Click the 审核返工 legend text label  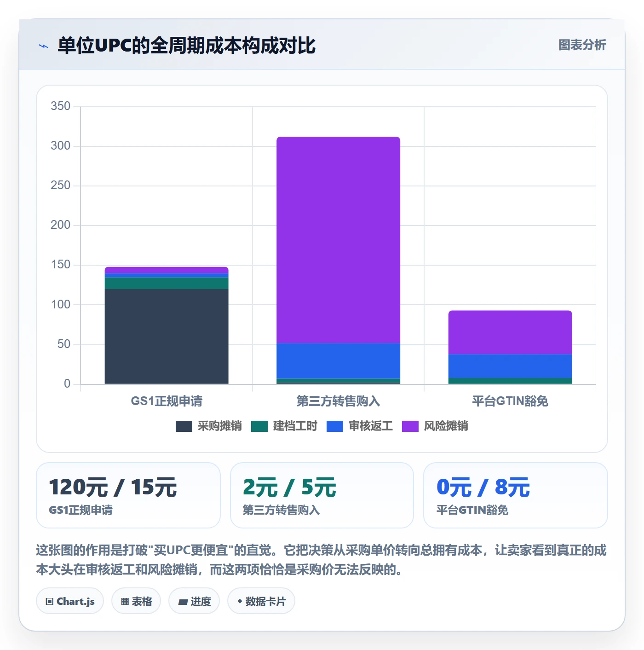(x=371, y=426)
